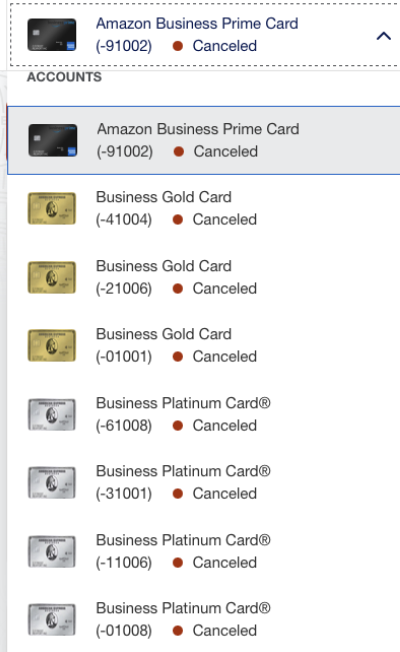The width and height of the screenshot is (400, 652).
Task: Select Business Platinum Card ending -61008
Action: [x=203, y=415]
